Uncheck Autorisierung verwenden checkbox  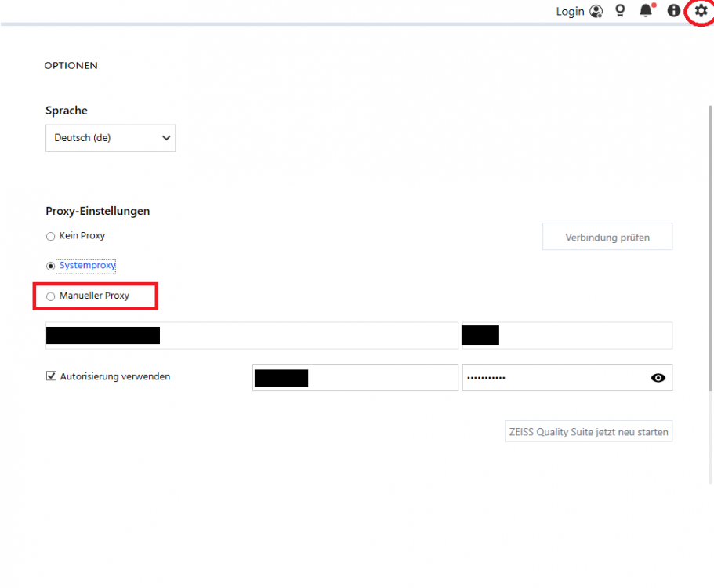coord(52,376)
